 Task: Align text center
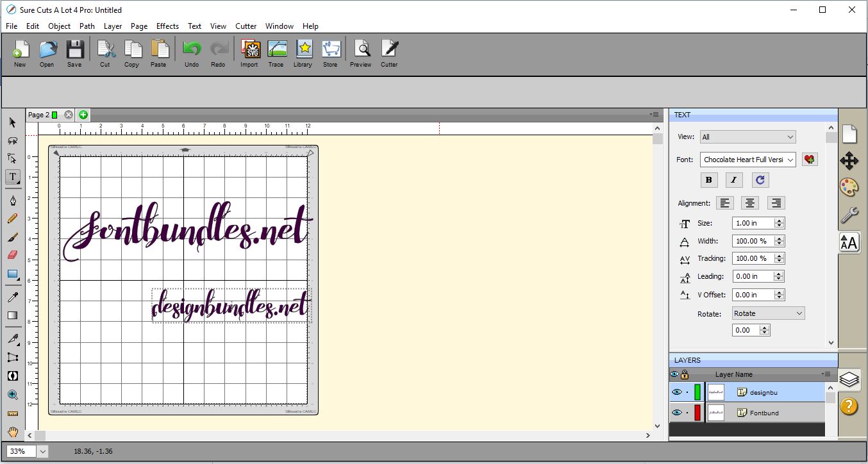tap(750, 203)
